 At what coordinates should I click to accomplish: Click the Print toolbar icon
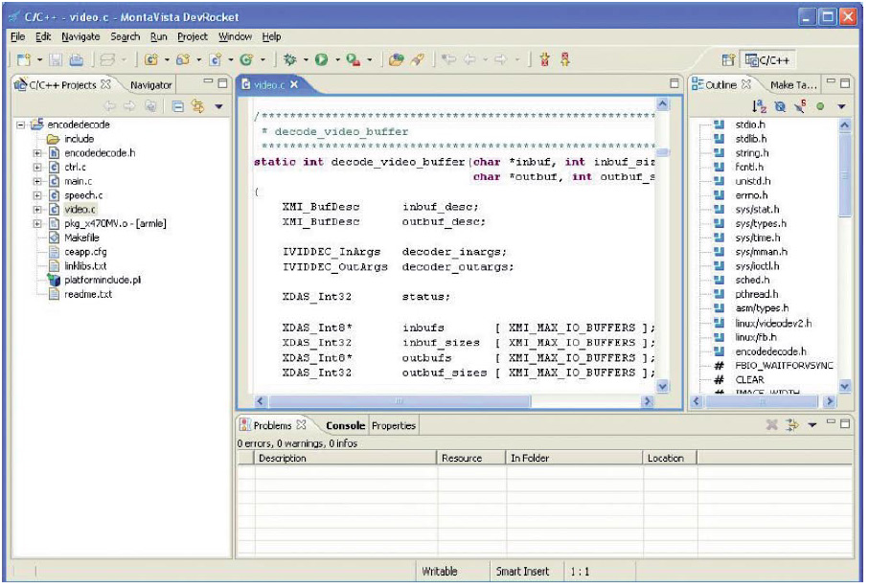click(77, 59)
